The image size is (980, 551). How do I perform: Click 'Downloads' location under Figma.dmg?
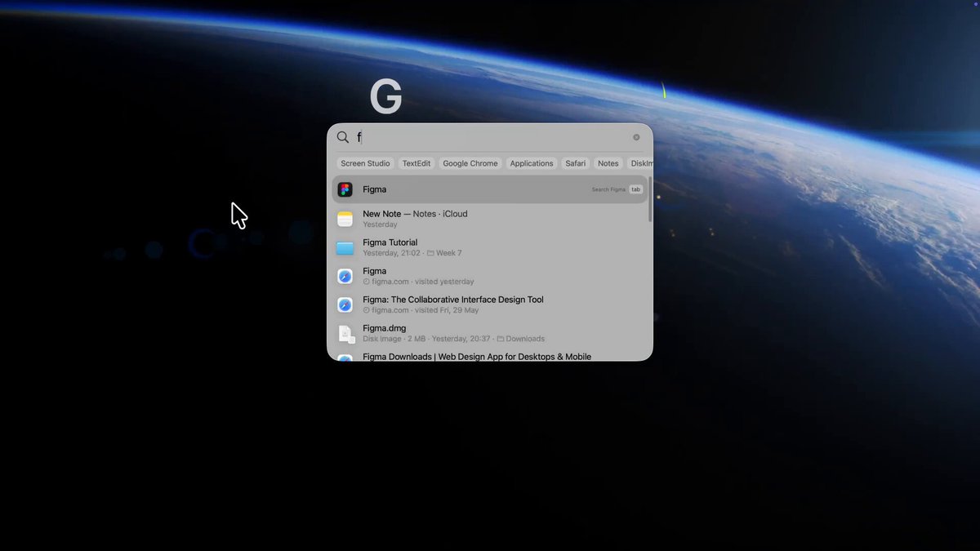click(520, 339)
